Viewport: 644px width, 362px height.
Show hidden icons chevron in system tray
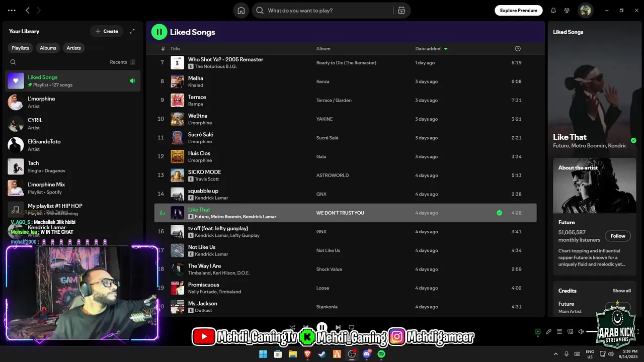[556, 354]
